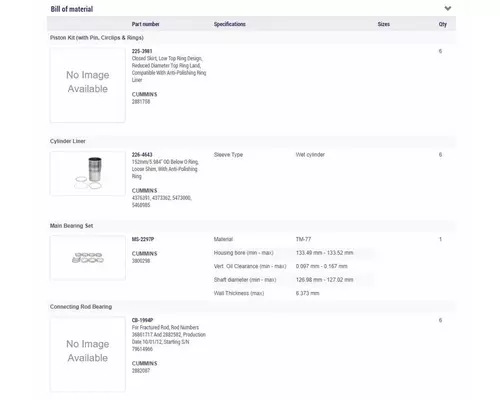View the cylinder liner product image
The width and height of the screenshot is (500, 400).
88,173
